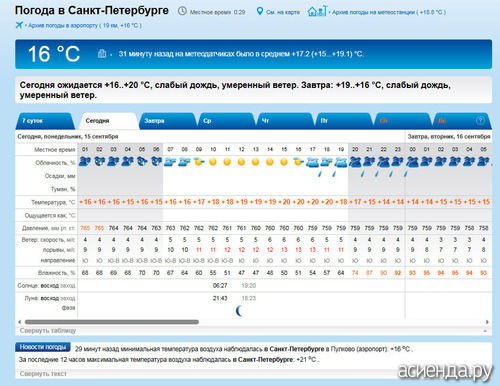The height and width of the screenshot is (386, 500).
Task: Select the Ср forecast tab
Action: click(x=227, y=121)
